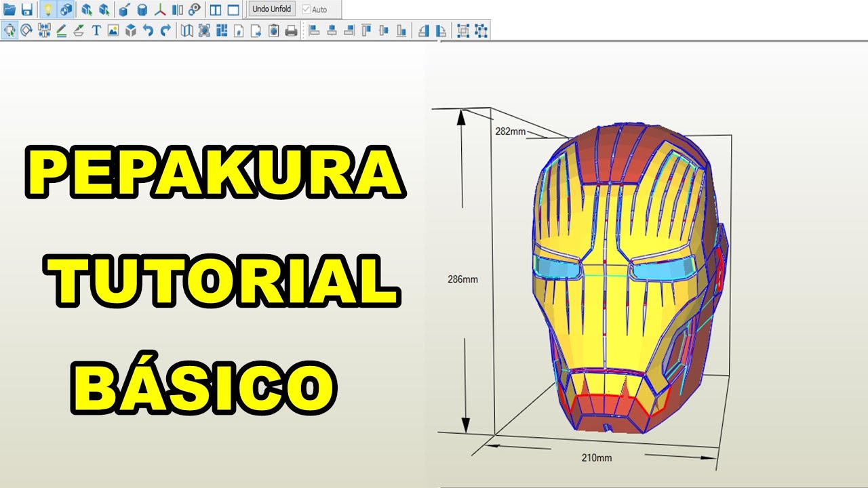This screenshot has height=488, width=868.
Task: Click the blue cylinder icon
Action: click(x=142, y=9)
